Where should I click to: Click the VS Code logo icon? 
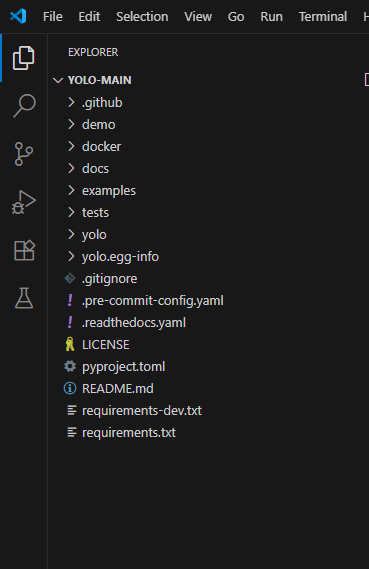18,16
